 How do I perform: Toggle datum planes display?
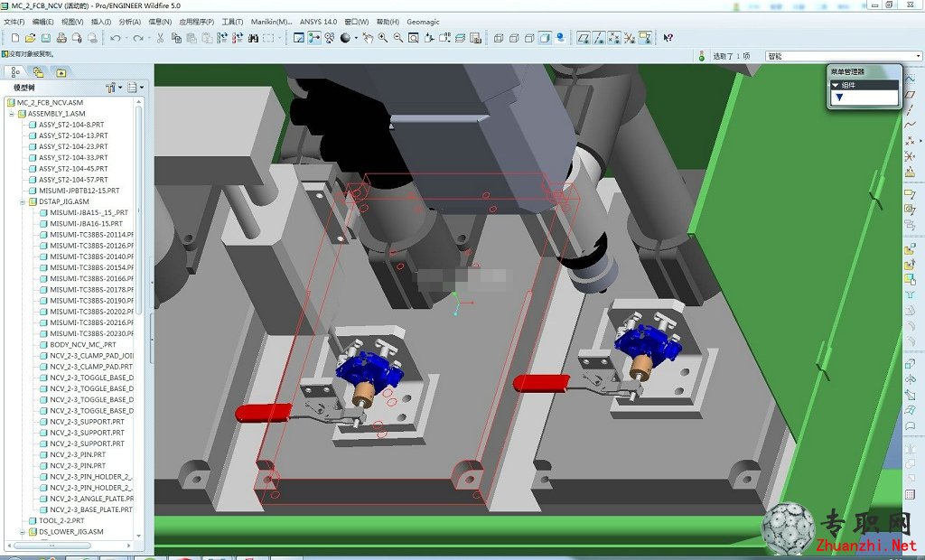click(x=584, y=38)
